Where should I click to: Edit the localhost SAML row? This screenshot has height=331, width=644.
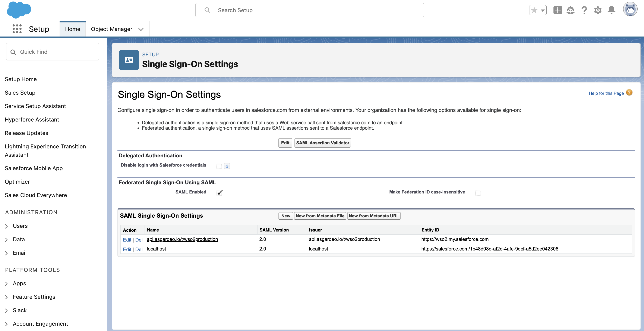pos(127,249)
